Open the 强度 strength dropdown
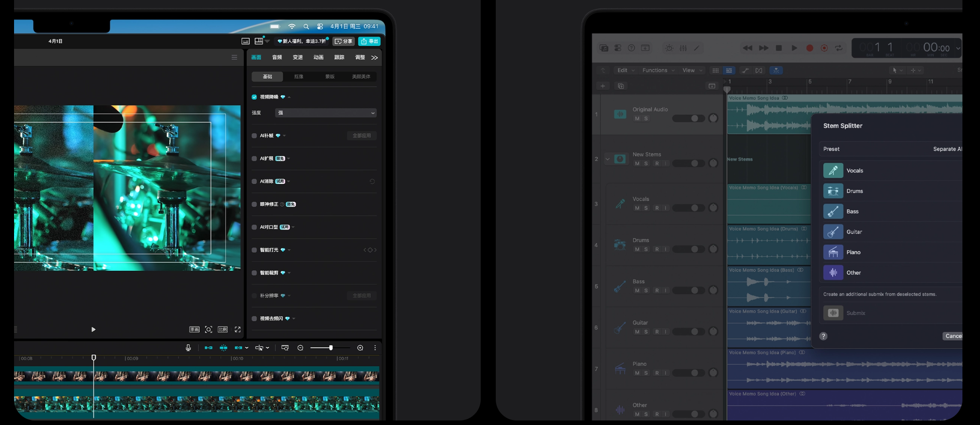 [326, 113]
